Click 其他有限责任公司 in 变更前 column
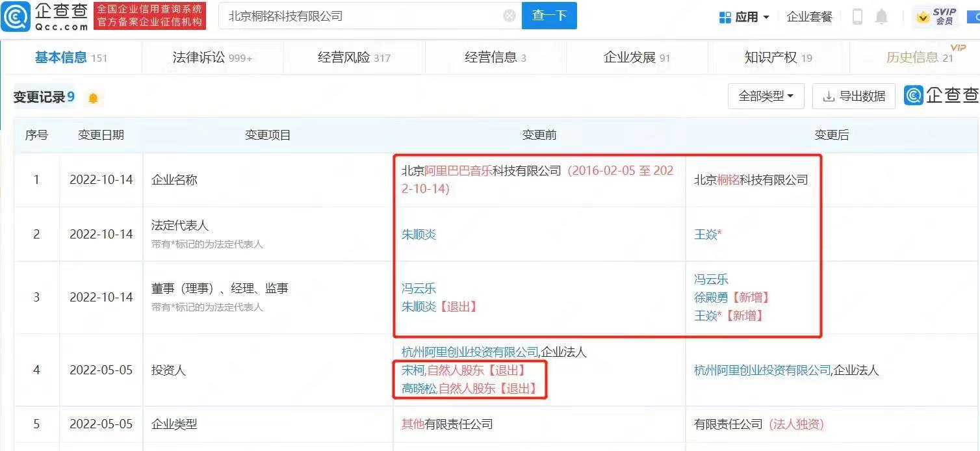This screenshot has width=980, height=451. 447,424
